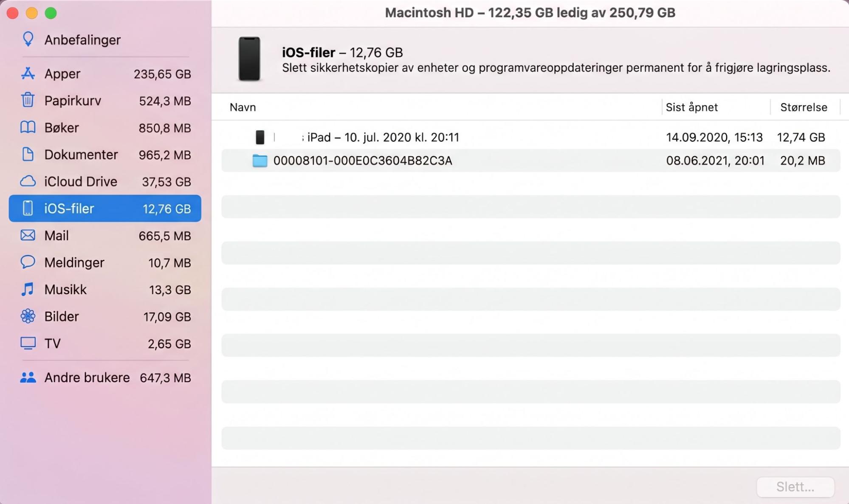Click the Mail envelope icon
Screen dimensions: 849x504
tap(28, 235)
